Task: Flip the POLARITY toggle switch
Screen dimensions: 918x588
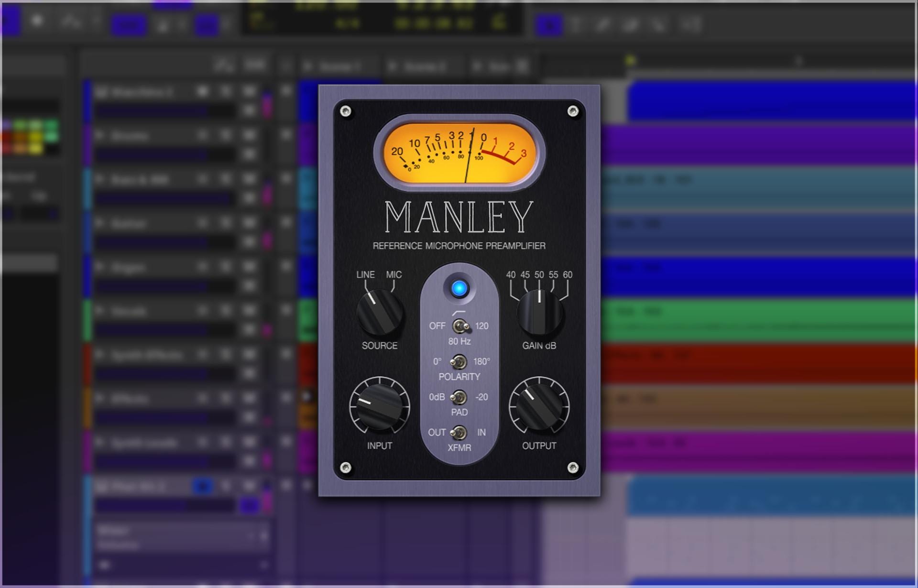Action: click(459, 362)
